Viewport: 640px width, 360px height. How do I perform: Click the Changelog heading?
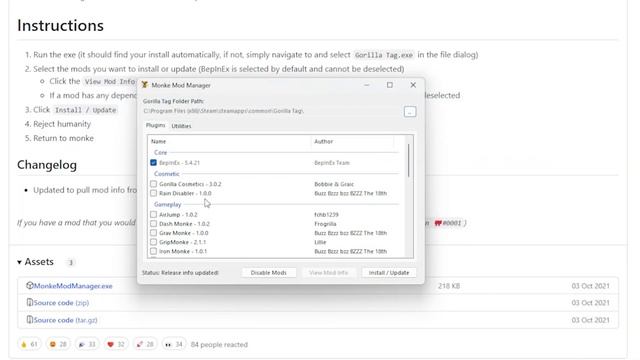pyautogui.click(x=47, y=165)
